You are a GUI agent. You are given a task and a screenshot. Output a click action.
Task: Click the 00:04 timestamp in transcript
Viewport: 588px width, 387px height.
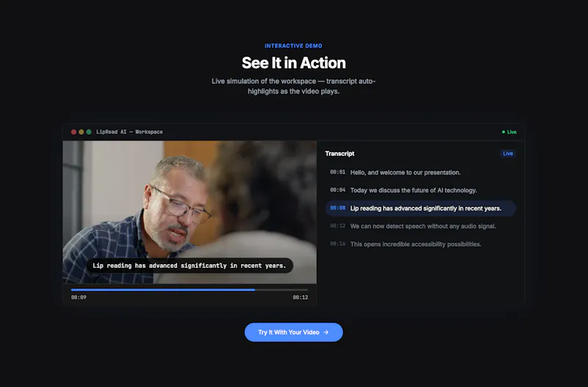click(337, 191)
